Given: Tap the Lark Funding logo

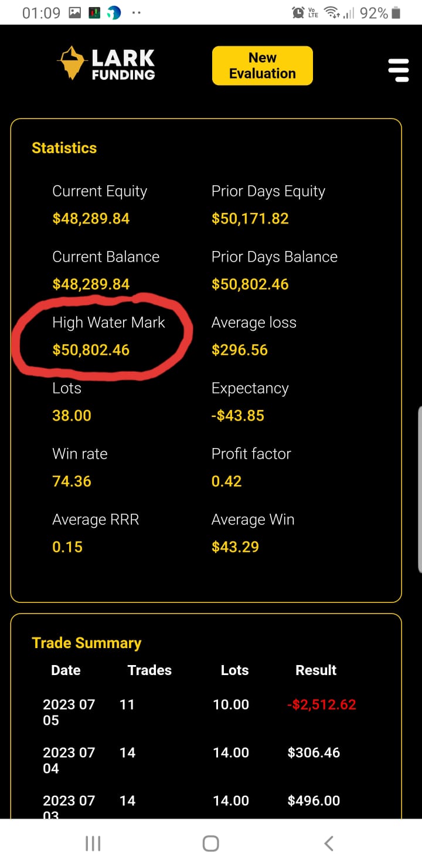Looking at the screenshot, I should [106, 63].
